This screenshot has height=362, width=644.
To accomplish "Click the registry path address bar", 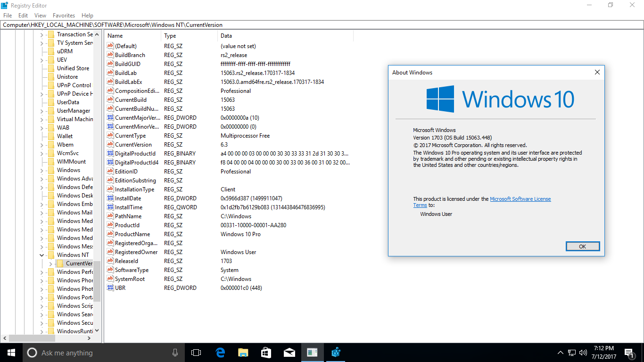I will tap(322, 25).
